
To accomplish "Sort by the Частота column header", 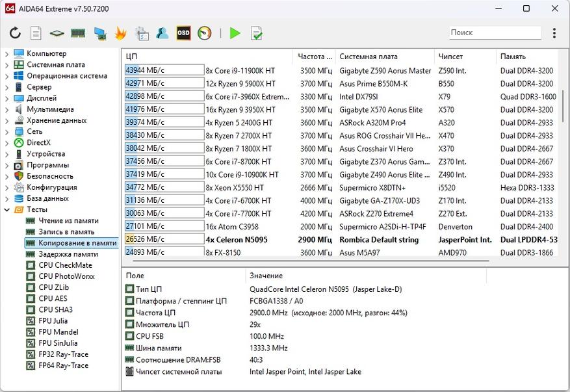I will [x=315, y=57].
